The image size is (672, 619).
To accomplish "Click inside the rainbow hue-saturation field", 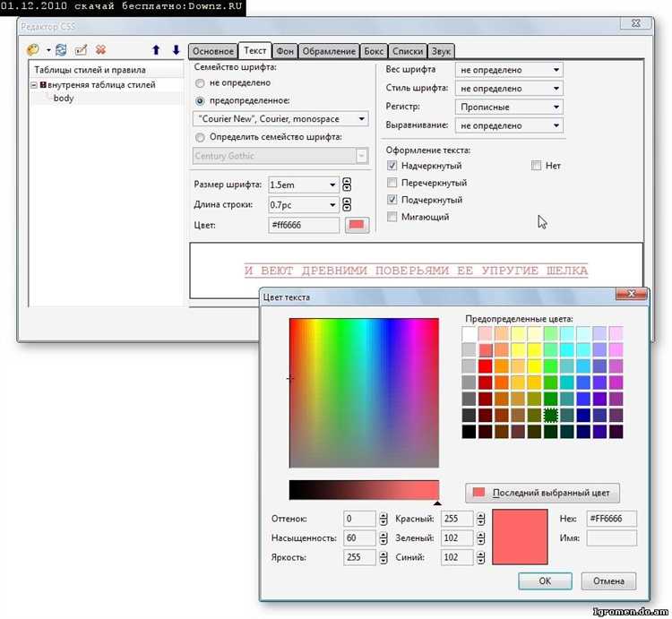I will click(x=364, y=393).
